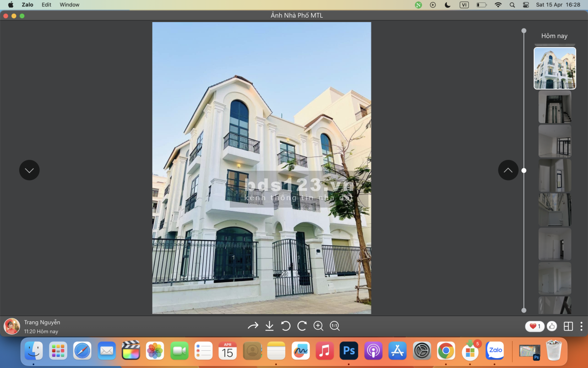Like the photo with thumbs-up icon

point(552,326)
